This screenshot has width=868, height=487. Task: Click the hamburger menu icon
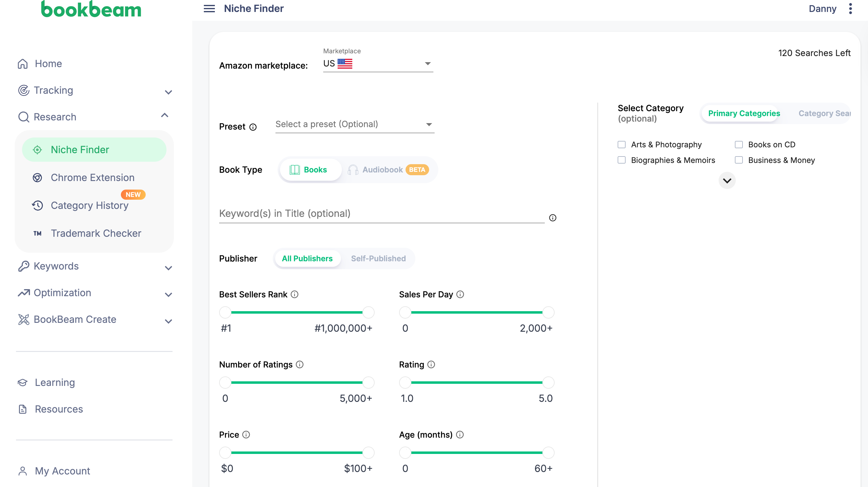(x=209, y=9)
